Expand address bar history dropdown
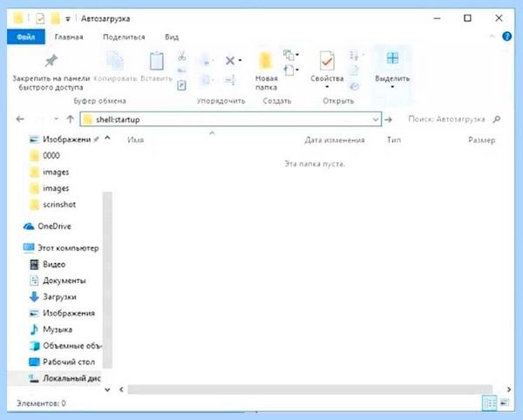Screen dimensions: 523x420 tap(375, 119)
